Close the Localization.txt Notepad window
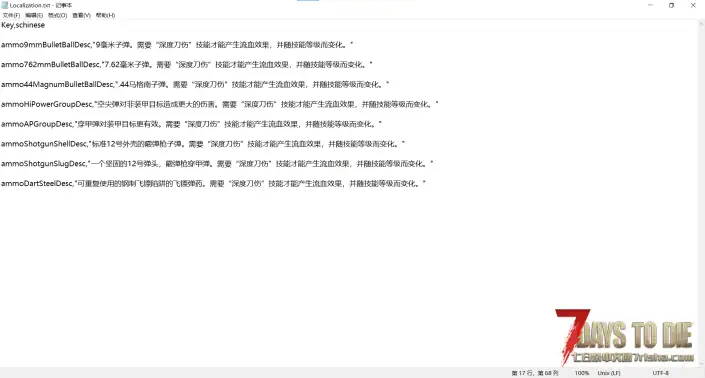Screen dimensions: 705x378 click(693, 5)
